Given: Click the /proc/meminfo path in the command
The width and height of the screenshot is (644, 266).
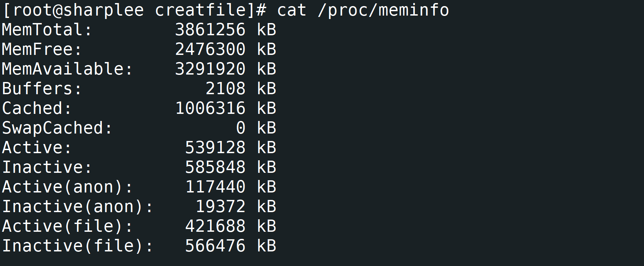Looking at the screenshot, I should 383,10.
